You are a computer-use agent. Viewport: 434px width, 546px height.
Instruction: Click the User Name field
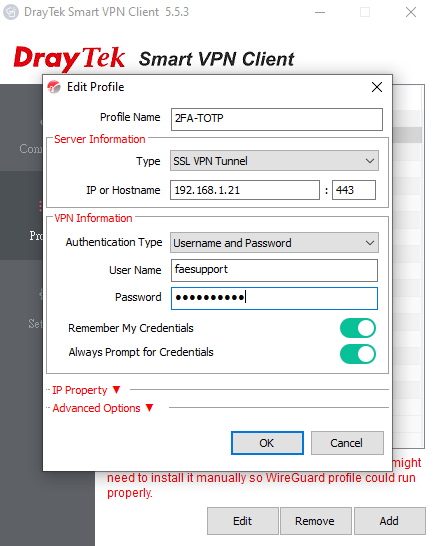274,270
